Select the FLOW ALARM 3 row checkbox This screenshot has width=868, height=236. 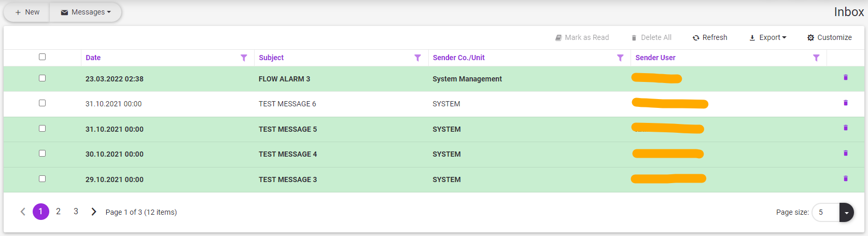43,78
